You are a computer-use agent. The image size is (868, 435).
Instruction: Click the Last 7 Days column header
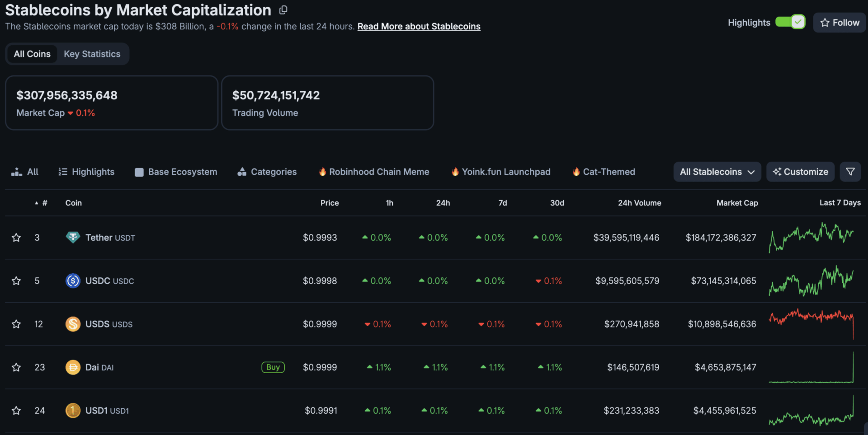(x=840, y=203)
